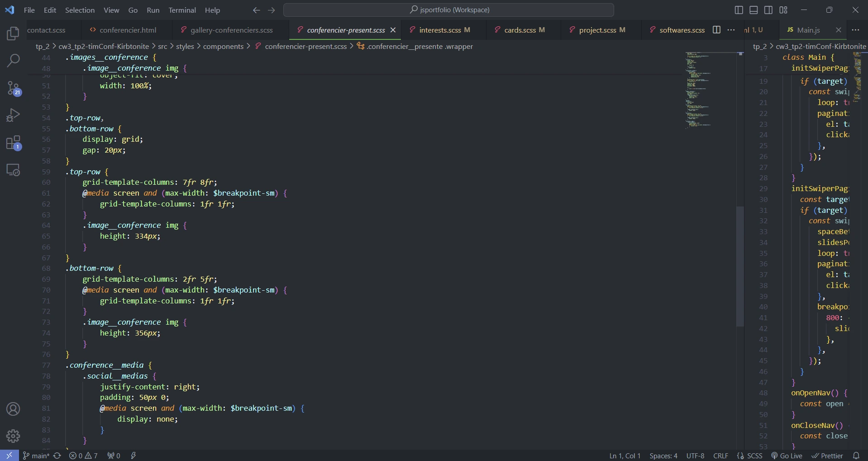Click the left editor minimap
868x461 pixels.
[711, 90]
